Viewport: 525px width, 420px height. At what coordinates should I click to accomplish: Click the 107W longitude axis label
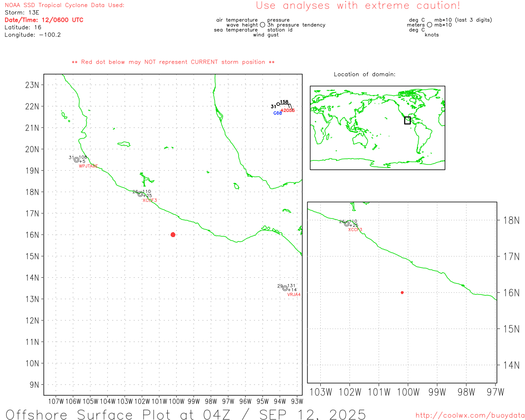56,402
